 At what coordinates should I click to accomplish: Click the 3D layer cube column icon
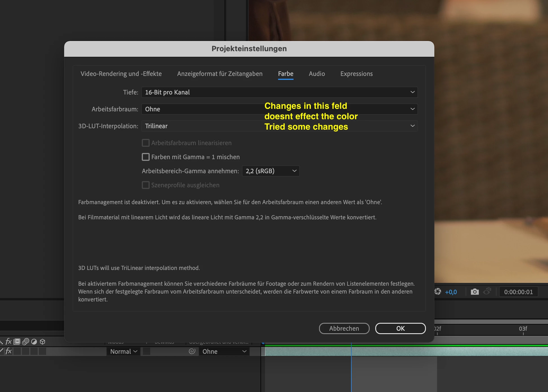click(42, 341)
